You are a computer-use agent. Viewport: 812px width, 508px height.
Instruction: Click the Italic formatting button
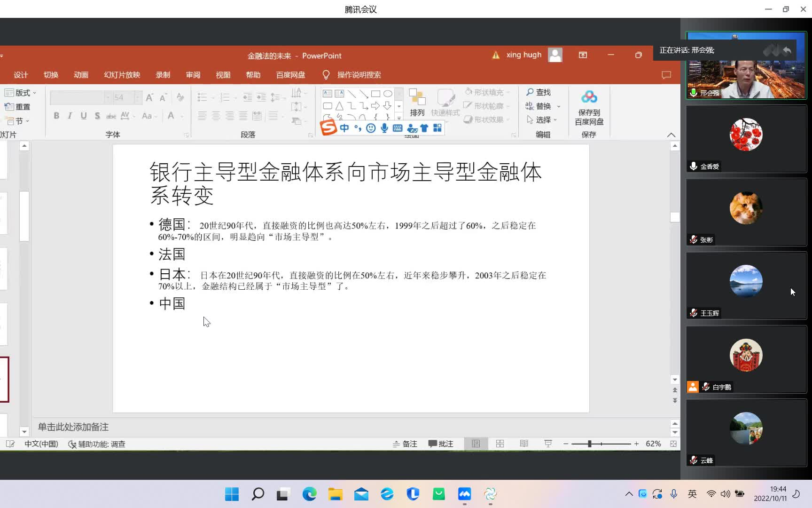(70, 116)
